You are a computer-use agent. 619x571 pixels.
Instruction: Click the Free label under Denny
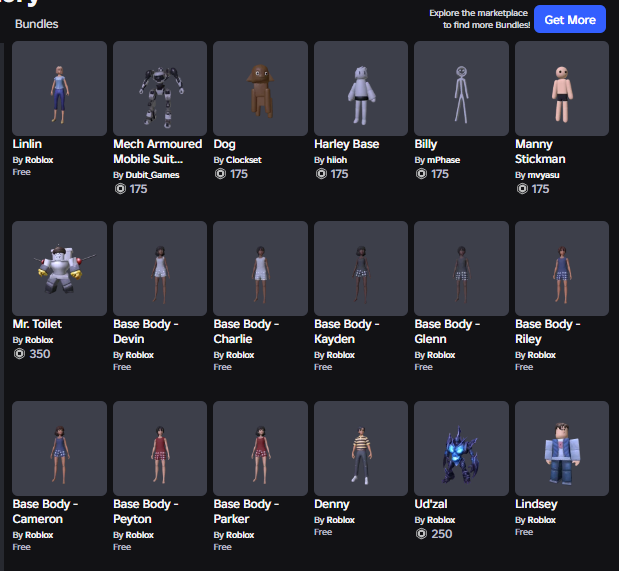coord(323,532)
